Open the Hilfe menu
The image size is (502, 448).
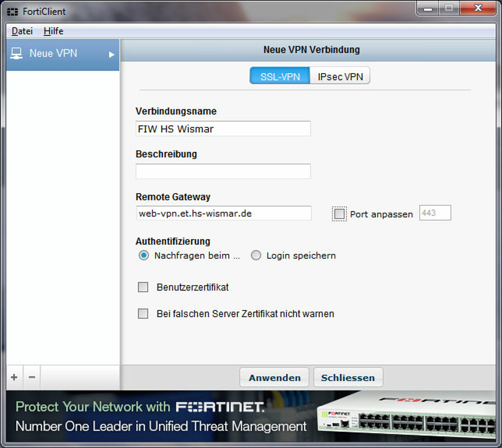coord(53,31)
